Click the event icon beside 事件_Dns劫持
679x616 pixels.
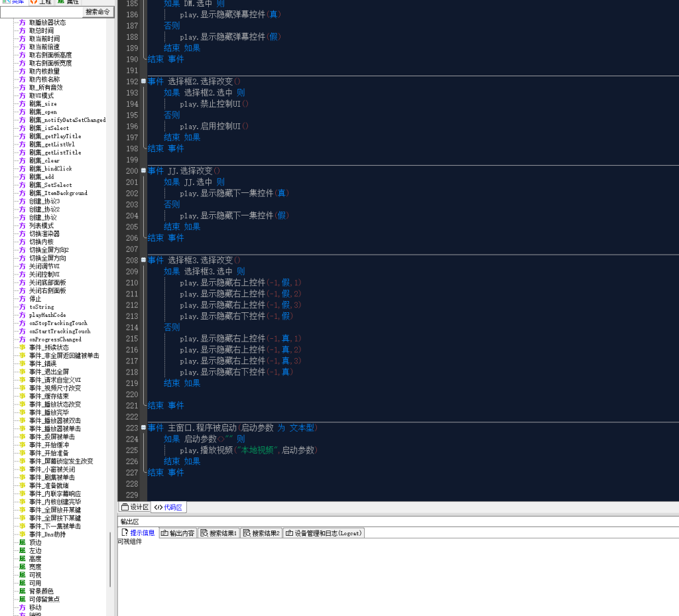click(x=22, y=534)
